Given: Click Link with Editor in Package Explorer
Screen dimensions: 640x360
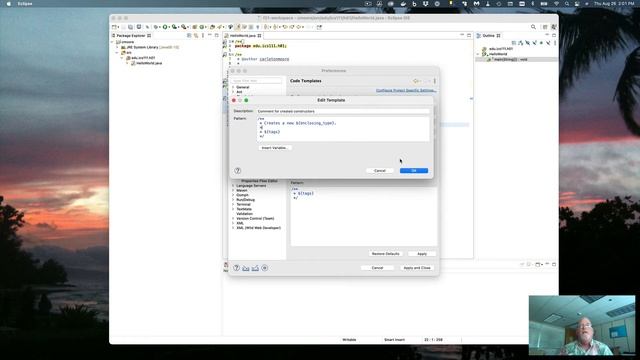Looking at the screenshot, I should click(x=196, y=36).
